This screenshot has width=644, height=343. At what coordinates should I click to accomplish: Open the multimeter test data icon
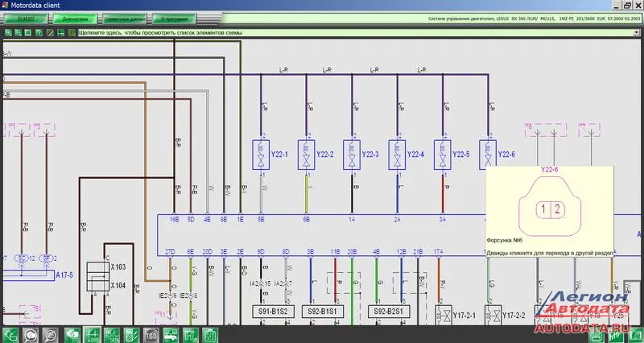click(x=131, y=335)
